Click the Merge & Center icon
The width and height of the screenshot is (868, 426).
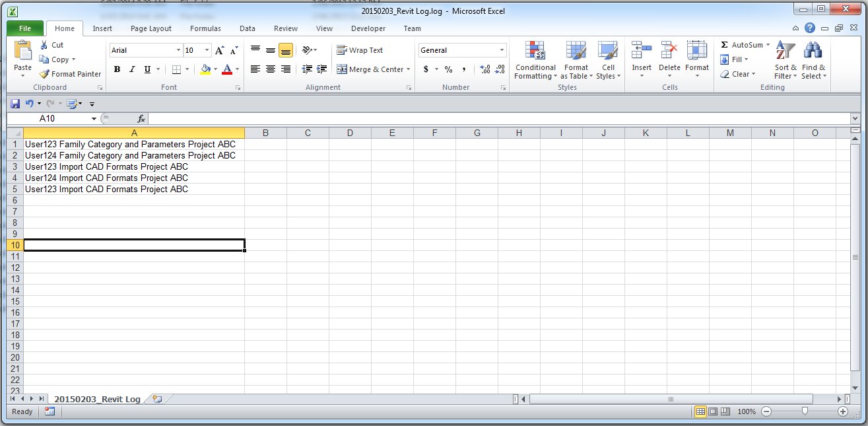point(341,69)
